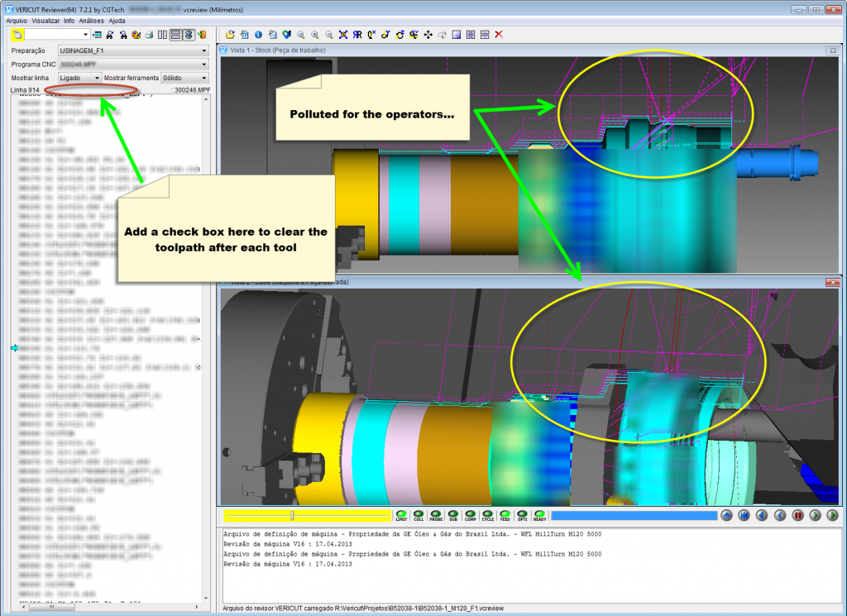Screen dimensions: 847x616
Task: Select rotate about X axis icon
Action: (371, 35)
